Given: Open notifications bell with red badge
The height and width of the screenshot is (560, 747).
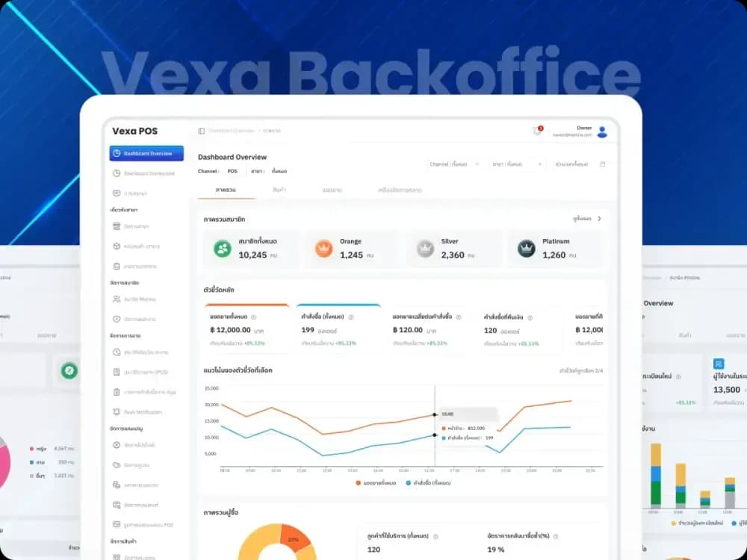Looking at the screenshot, I should pyautogui.click(x=537, y=131).
